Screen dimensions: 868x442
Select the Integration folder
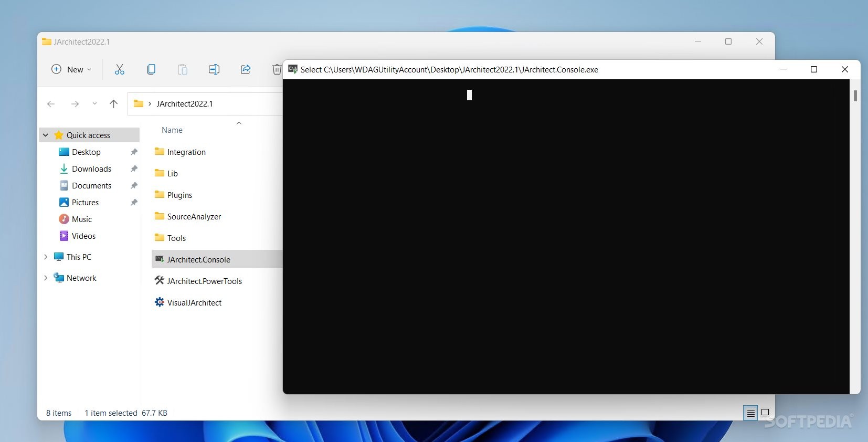coord(186,152)
